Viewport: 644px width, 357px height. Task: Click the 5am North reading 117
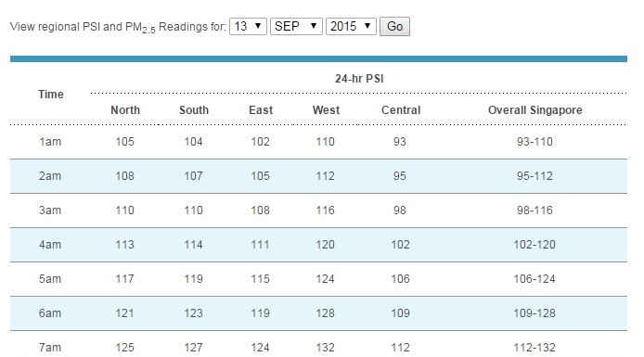point(125,279)
